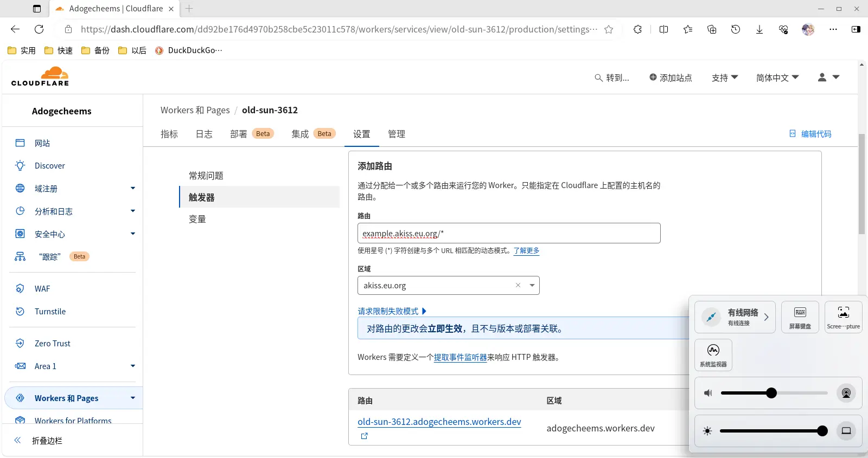
Task: Open split screen icon
Action: (x=663, y=29)
